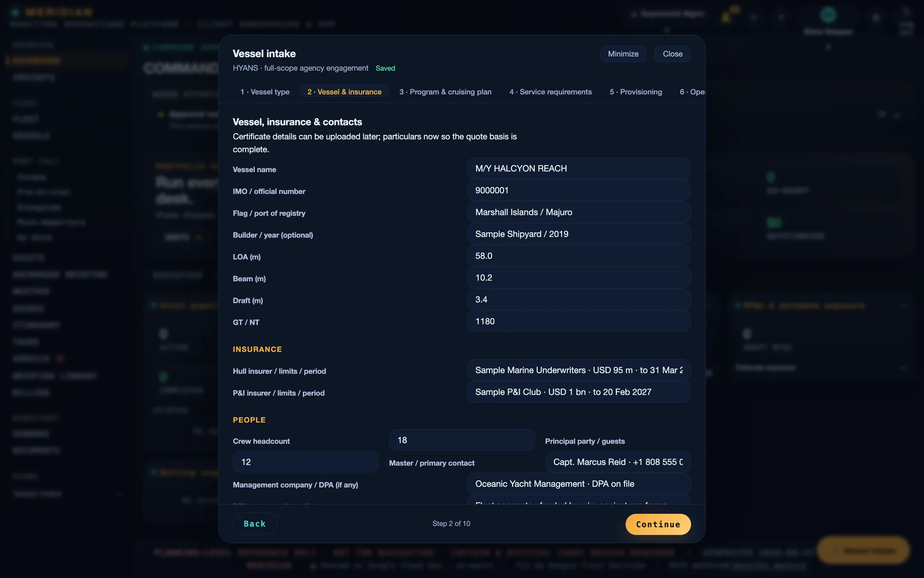Edit the Capt. Marcus Reid contact field
This screenshot has width=924, height=578.
point(618,462)
